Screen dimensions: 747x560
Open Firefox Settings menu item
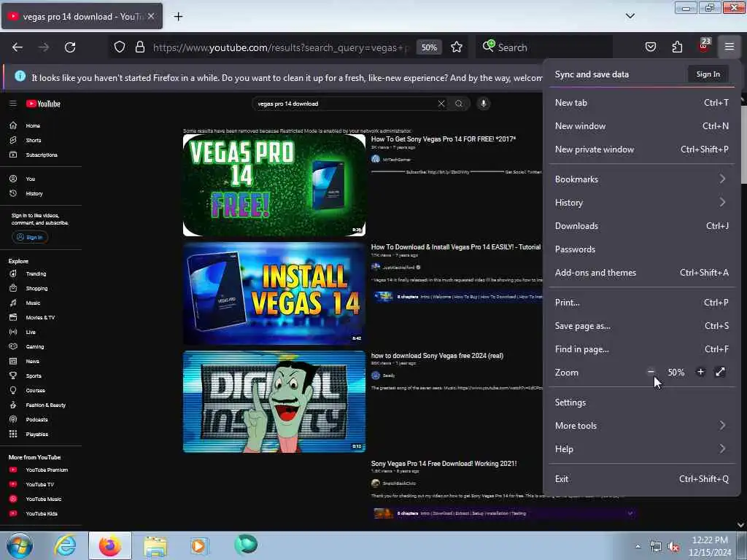pyautogui.click(x=641, y=402)
